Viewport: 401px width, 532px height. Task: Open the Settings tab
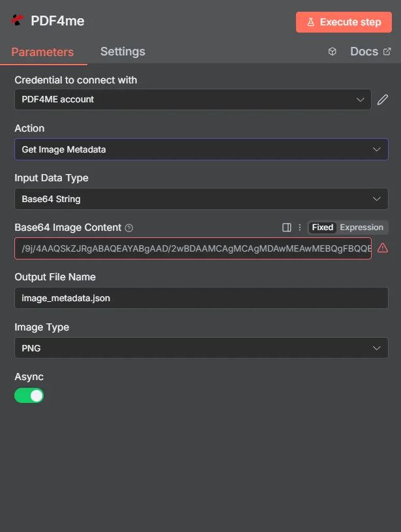point(123,52)
